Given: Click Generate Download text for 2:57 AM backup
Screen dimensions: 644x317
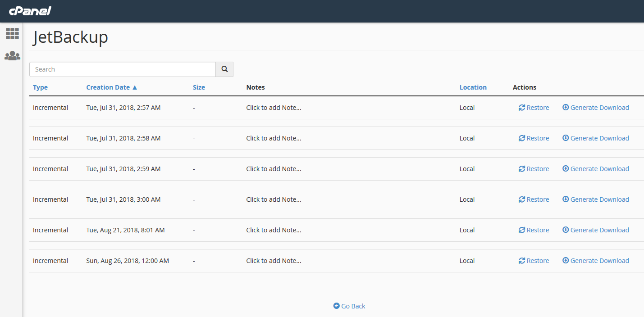Looking at the screenshot, I should 600,108.
